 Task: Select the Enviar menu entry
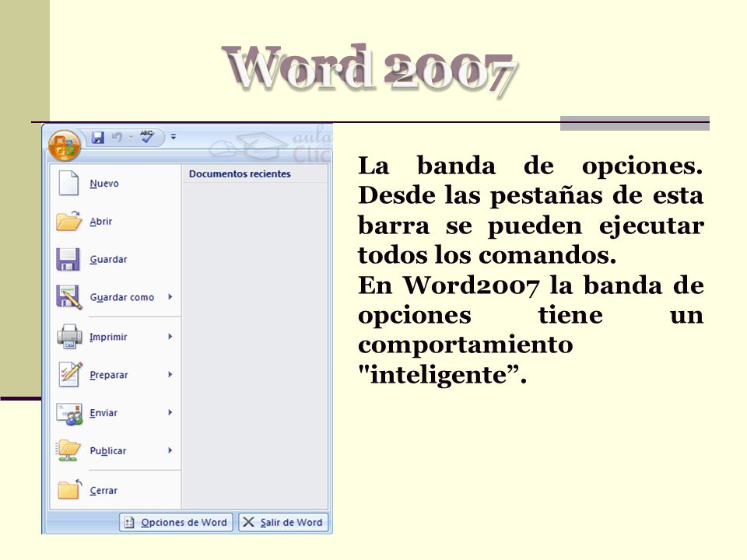115,413
